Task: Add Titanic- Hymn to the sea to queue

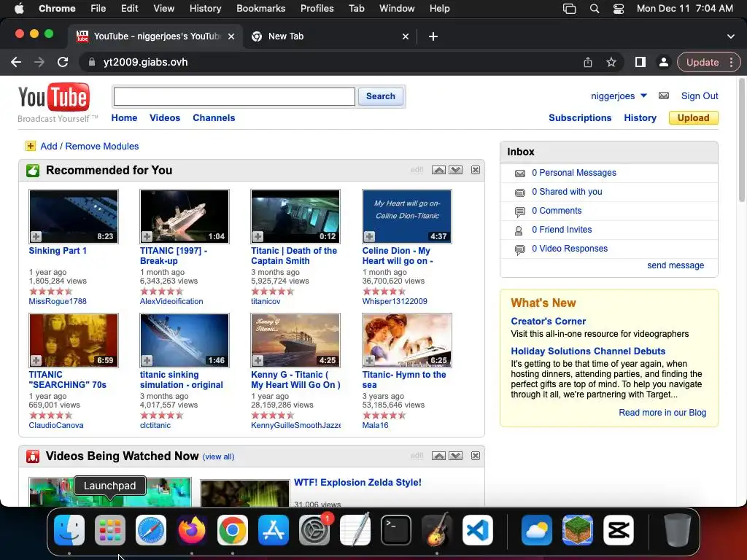Action: 370,360
